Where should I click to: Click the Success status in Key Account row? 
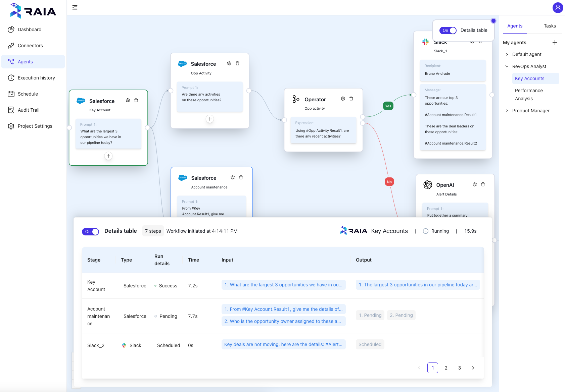(166, 286)
